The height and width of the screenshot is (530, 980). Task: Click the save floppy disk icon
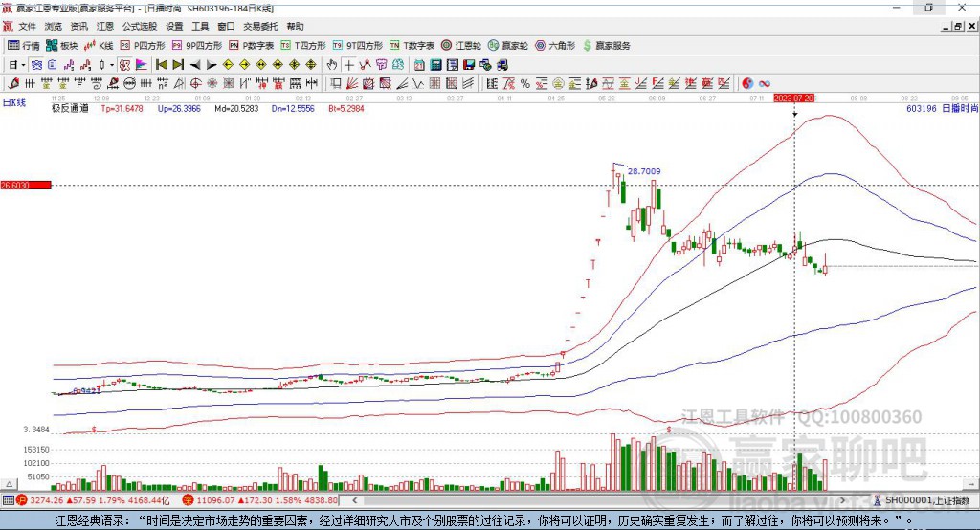pos(469,65)
